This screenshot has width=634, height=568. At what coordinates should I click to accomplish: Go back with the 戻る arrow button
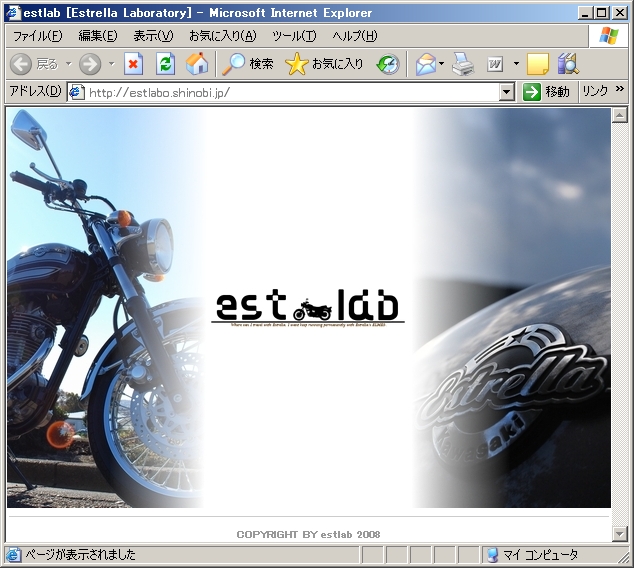[x=34, y=64]
